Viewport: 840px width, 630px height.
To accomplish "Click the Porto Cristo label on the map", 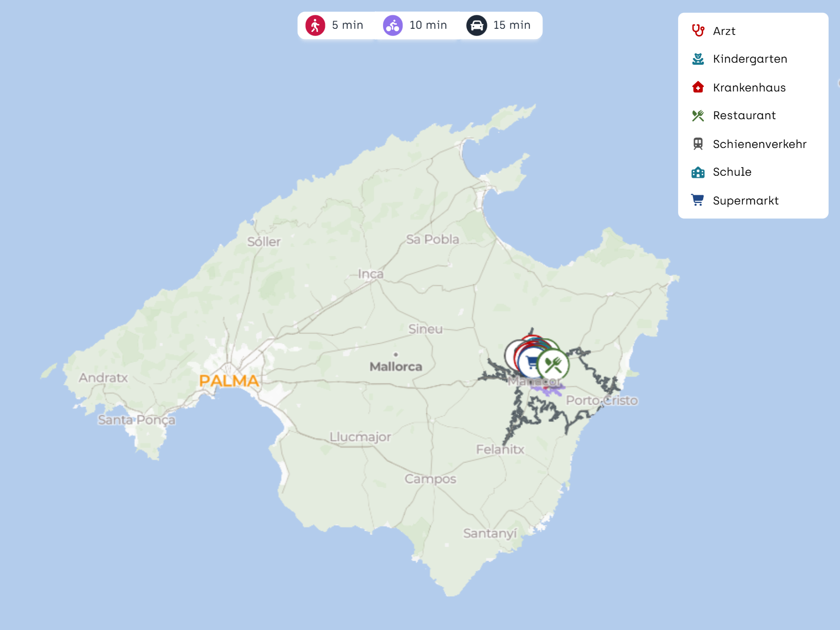I will (x=601, y=400).
